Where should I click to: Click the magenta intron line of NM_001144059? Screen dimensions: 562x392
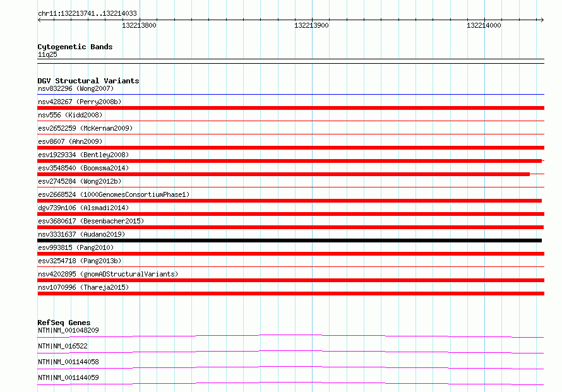(x=290, y=383)
